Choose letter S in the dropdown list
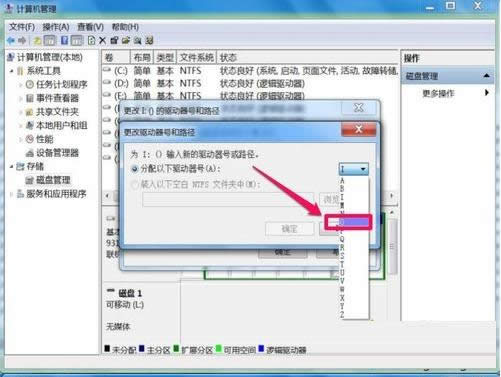 (354, 256)
